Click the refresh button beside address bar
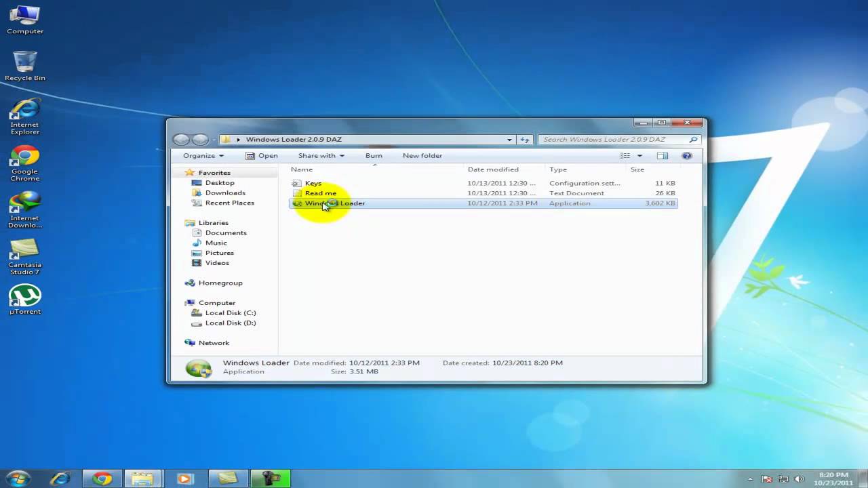This screenshot has height=488, width=868. point(525,140)
